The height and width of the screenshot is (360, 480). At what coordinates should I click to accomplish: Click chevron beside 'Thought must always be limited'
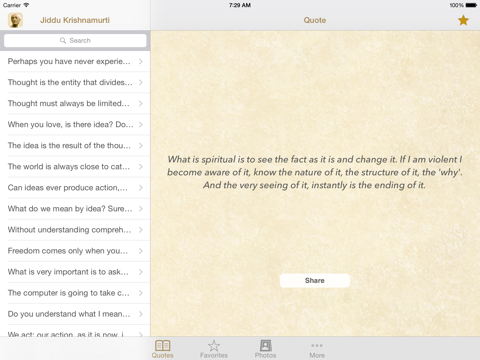(141, 103)
